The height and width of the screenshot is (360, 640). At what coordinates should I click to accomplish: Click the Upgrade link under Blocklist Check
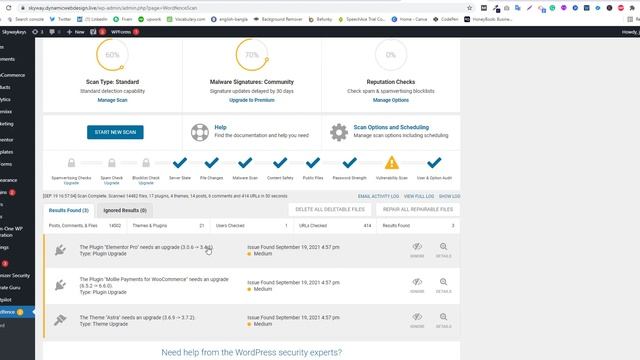(x=146, y=183)
